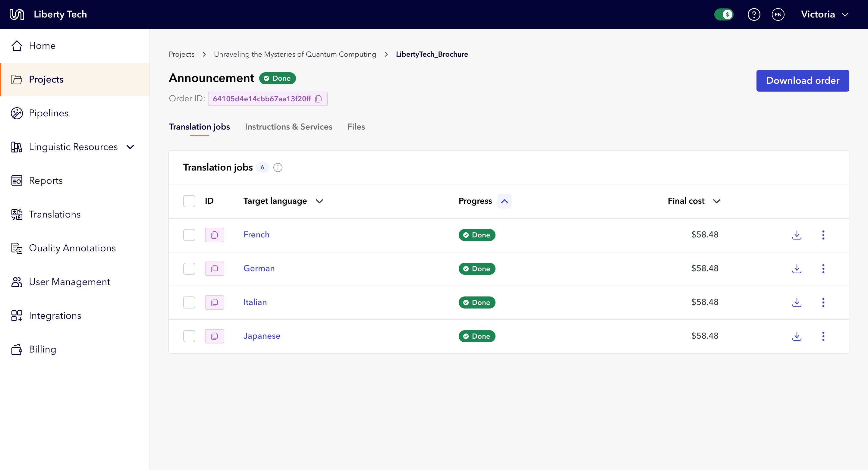
Task: Go to Projects in sidebar
Action: pyautogui.click(x=75, y=80)
